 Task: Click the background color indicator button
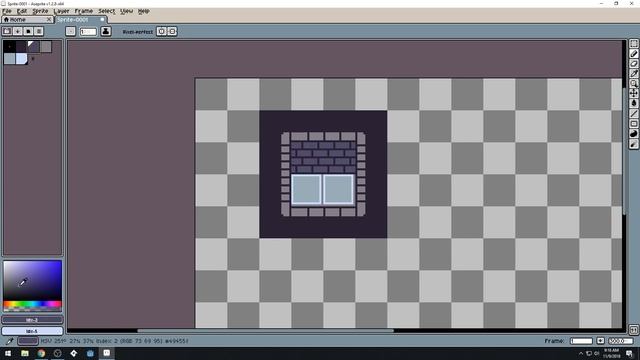[32, 331]
